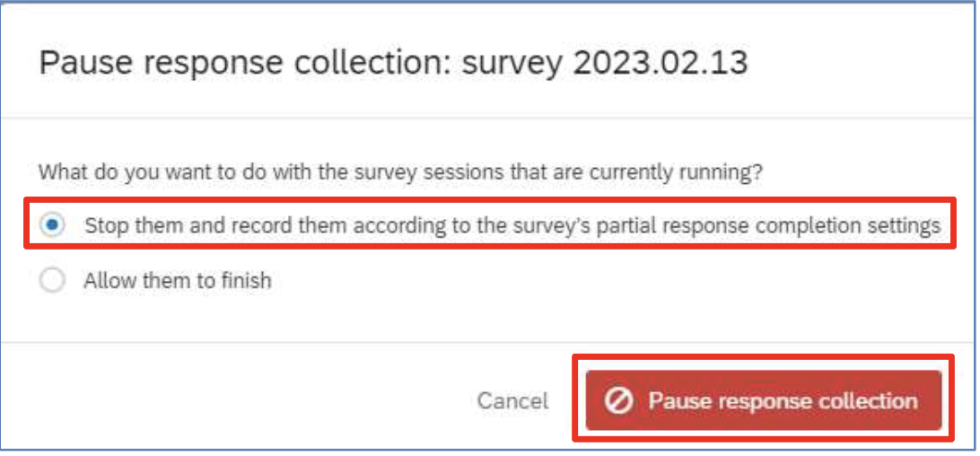
Task: Select the 'Allow them to finish' radio button
Action: (x=52, y=281)
